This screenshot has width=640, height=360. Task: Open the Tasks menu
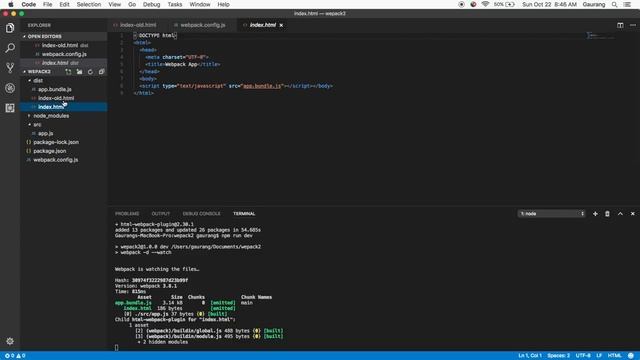tap(175, 4)
